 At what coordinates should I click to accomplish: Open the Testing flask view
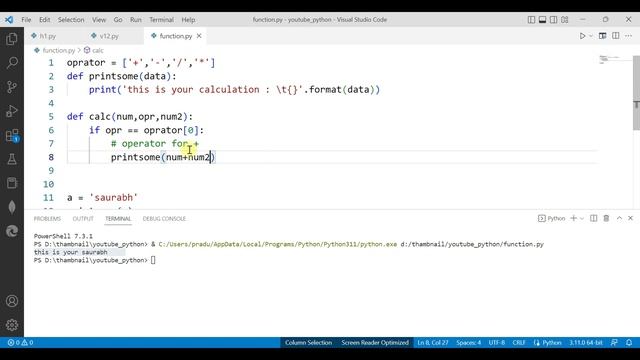pos(12,159)
